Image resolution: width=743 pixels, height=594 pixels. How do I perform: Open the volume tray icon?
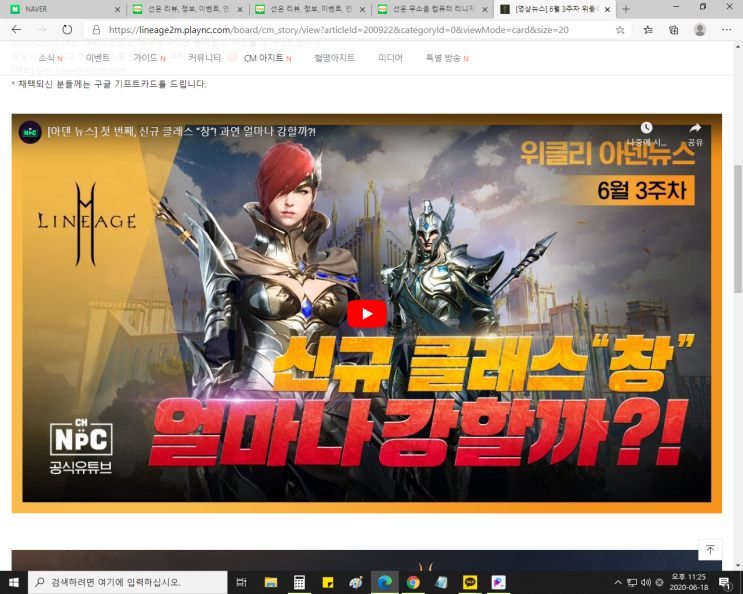(x=645, y=582)
